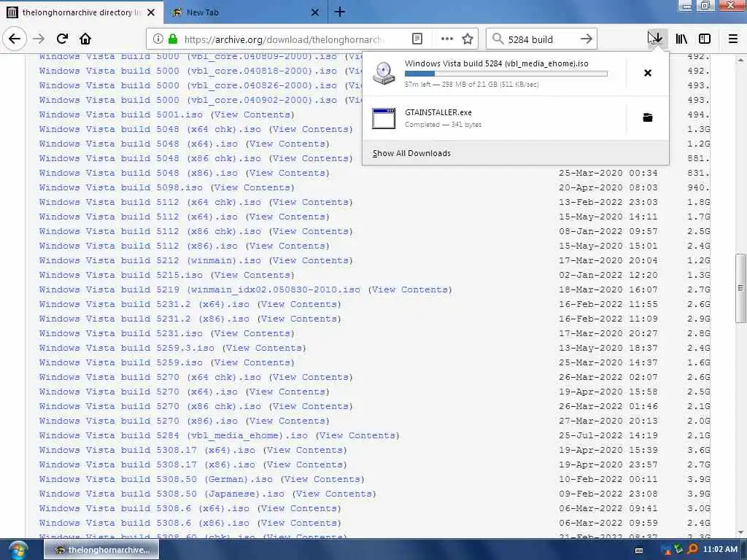
Task: Select the GTAINSTALLER.exe download entry
Action: (x=495, y=118)
